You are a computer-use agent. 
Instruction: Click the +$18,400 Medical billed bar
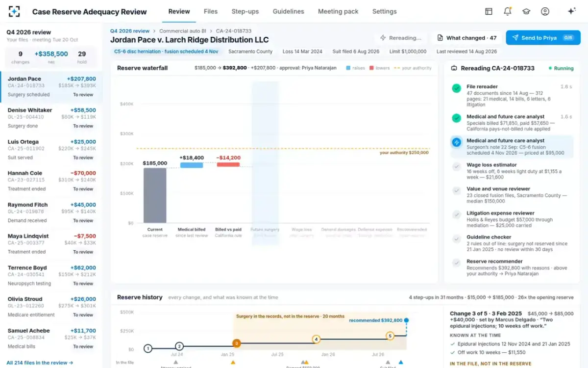(x=192, y=165)
